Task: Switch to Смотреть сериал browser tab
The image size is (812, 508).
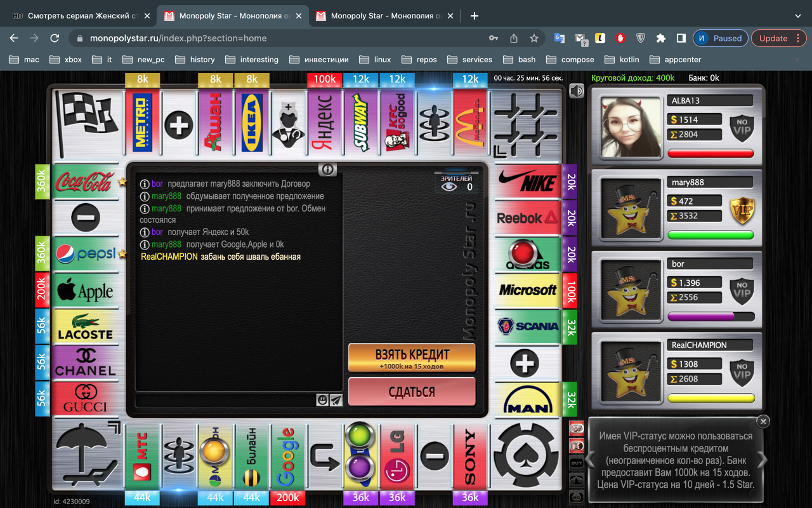Action: pyautogui.click(x=82, y=16)
